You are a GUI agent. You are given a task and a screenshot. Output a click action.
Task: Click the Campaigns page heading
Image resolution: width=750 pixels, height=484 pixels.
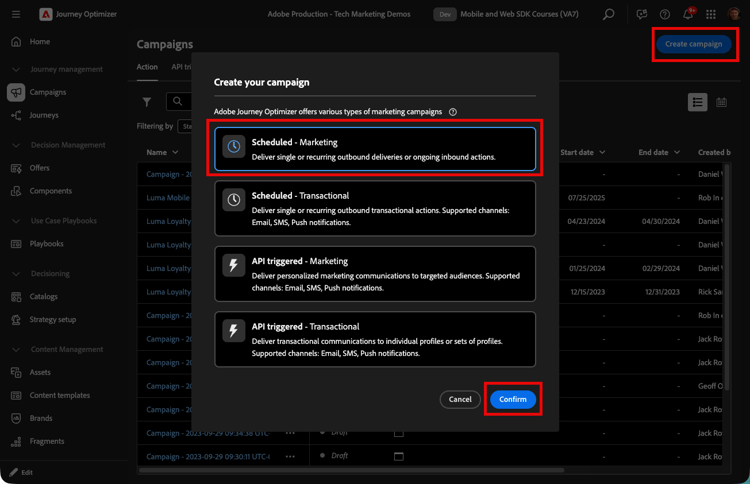coord(165,44)
